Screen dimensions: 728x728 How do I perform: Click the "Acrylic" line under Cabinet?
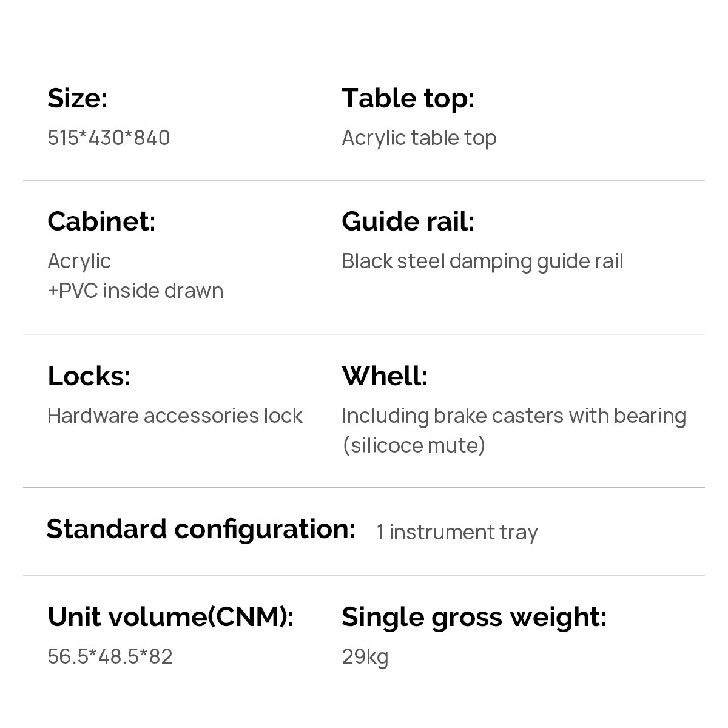click(79, 261)
